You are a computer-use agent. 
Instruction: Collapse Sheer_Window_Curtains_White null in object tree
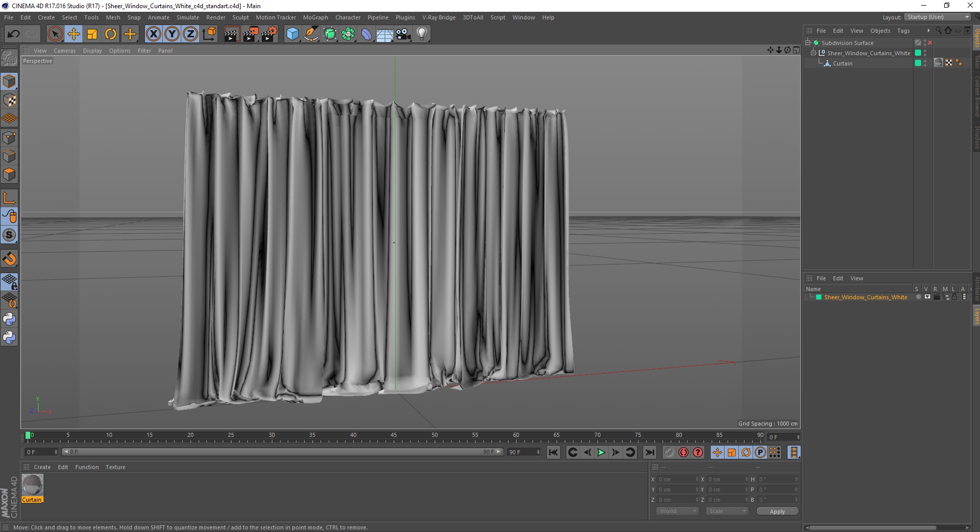point(813,53)
